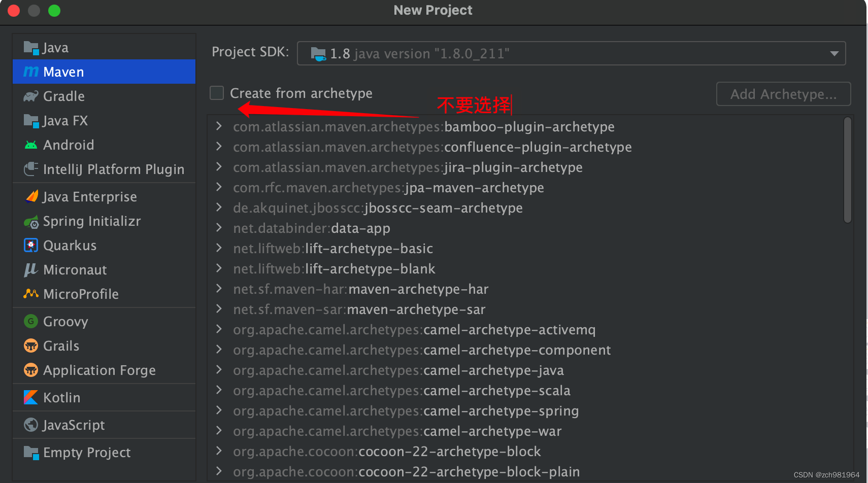Screen dimensions: 868x483
Task: Select Quarkus label in sidebar
Action: pos(70,246)
